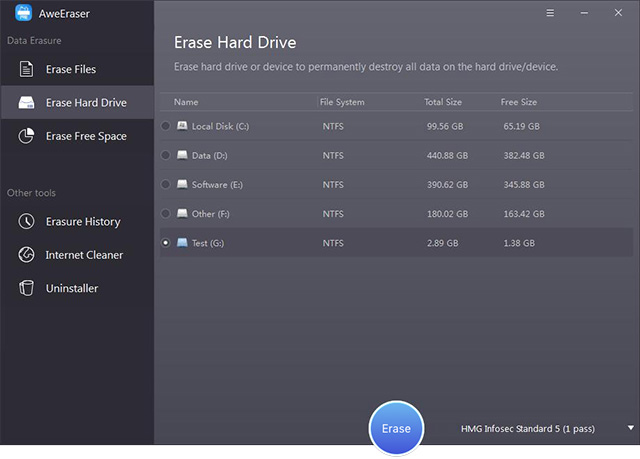Click the Uninstaller trash bin icon
Screen dimensions: 640x459
[x=26, y=288]
